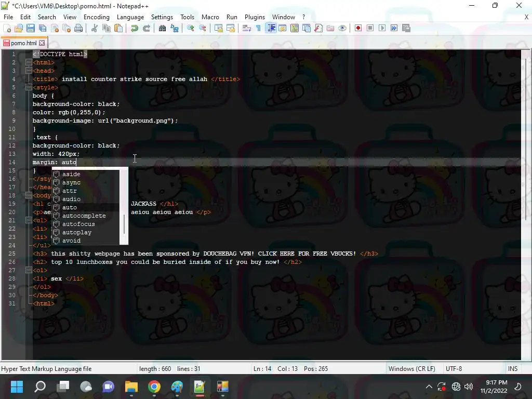Play back recorded macro button
This screenshot has height=399, width=532.
coord(382,28)
